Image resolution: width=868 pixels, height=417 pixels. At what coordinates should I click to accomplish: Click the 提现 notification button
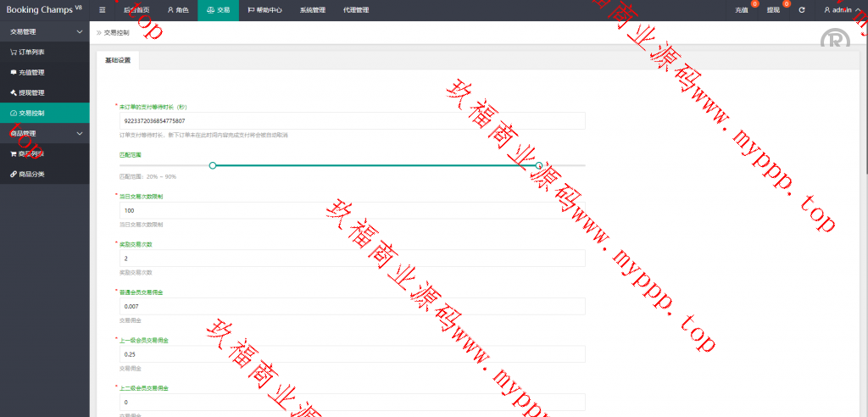point(772,10)
